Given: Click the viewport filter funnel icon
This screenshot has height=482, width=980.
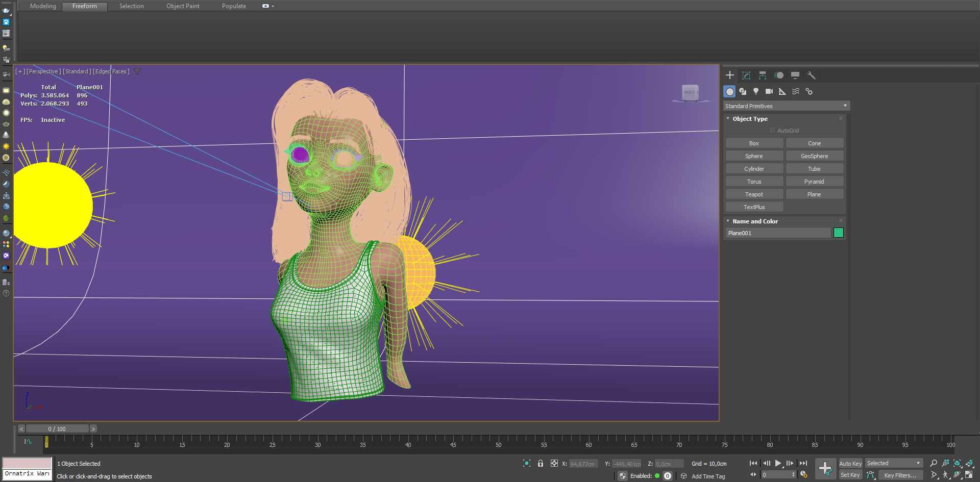Looking at the screenshot, I should pyautogui.click(x=137, y=71).
